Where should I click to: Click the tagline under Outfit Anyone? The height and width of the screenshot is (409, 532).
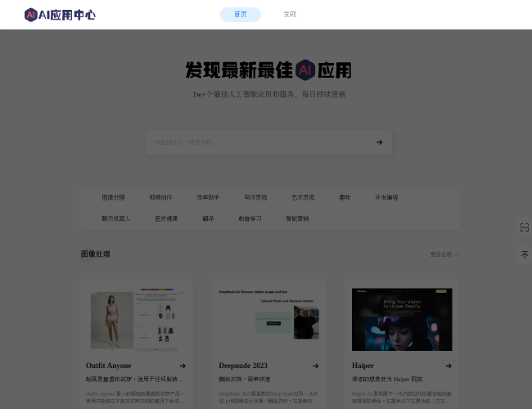[135, 380]
